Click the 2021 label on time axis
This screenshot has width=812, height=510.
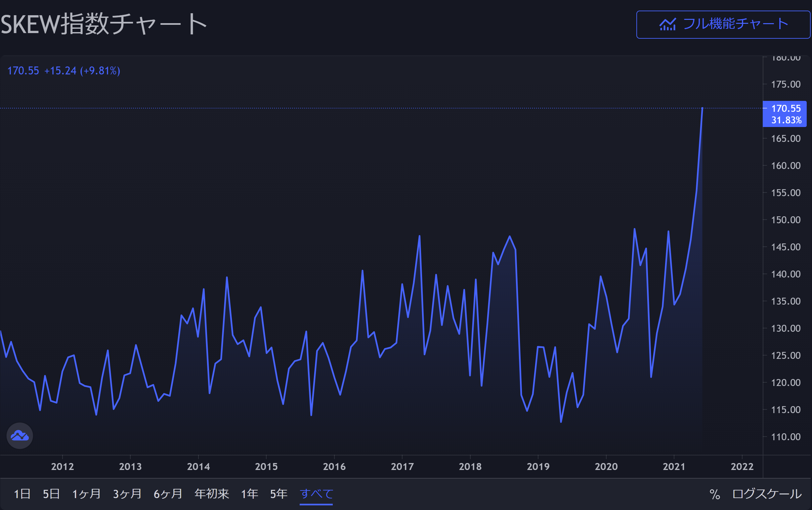[674, 466]
